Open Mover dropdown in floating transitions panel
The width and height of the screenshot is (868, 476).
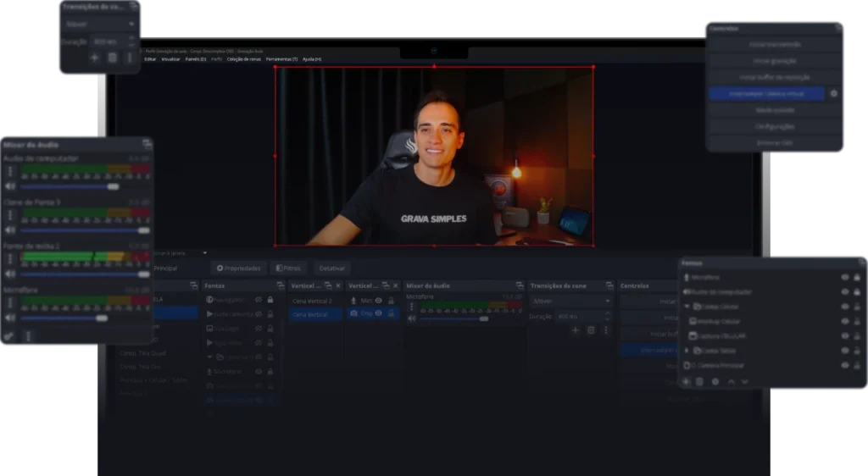[x=100, y=24]
